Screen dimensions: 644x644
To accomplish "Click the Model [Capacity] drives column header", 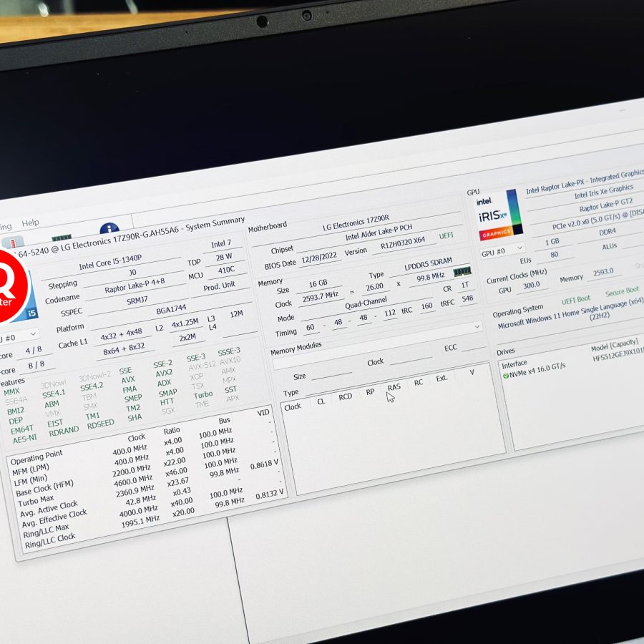I will (x=615, y=345).
